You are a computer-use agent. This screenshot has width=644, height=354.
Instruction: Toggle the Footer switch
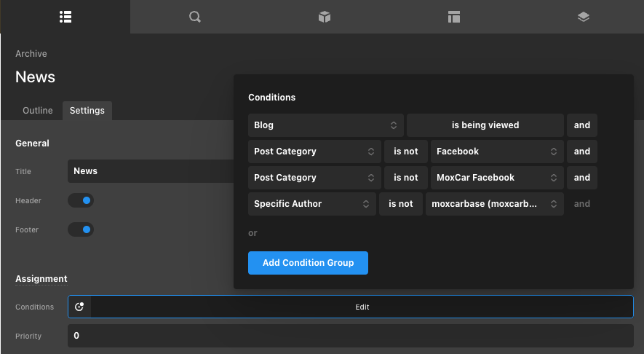click(81, 229)
